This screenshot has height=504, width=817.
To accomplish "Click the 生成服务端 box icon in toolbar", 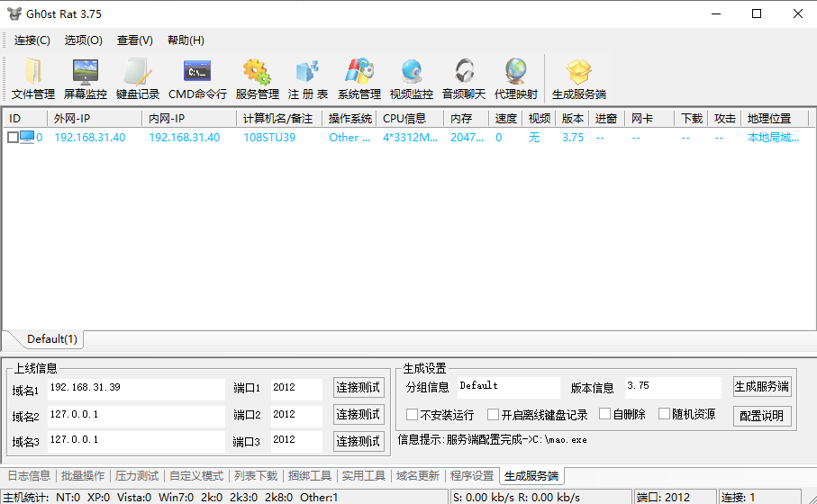I will coord(579,78).
